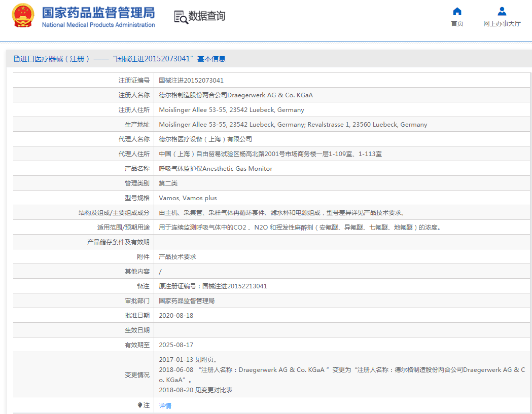The width and height of the screenshot is (532, 414).
Task: Click the 首页 text link
Action: (457, 23)
